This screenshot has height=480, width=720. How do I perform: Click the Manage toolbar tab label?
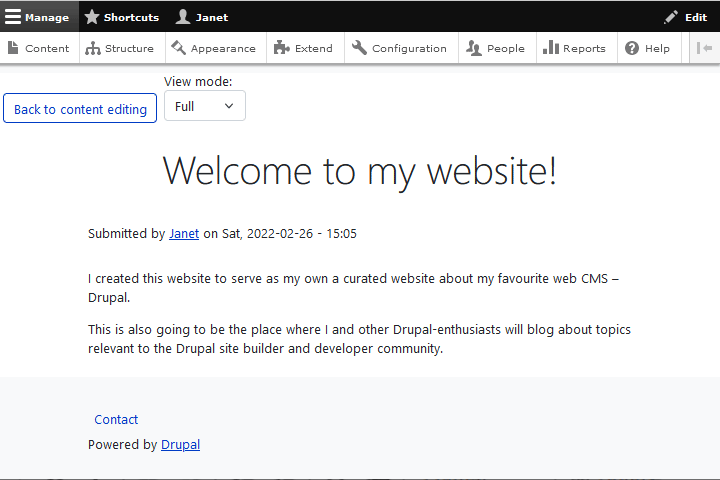point(47,17)
